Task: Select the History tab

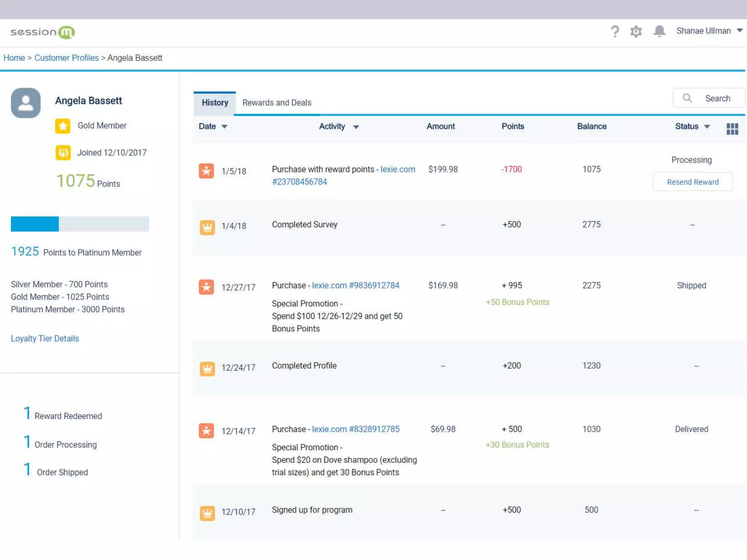Action: coord(215,103)
